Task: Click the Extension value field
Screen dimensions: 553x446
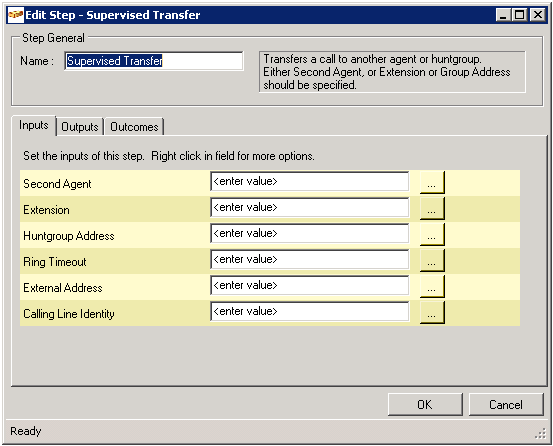Action: pos(310,208)
